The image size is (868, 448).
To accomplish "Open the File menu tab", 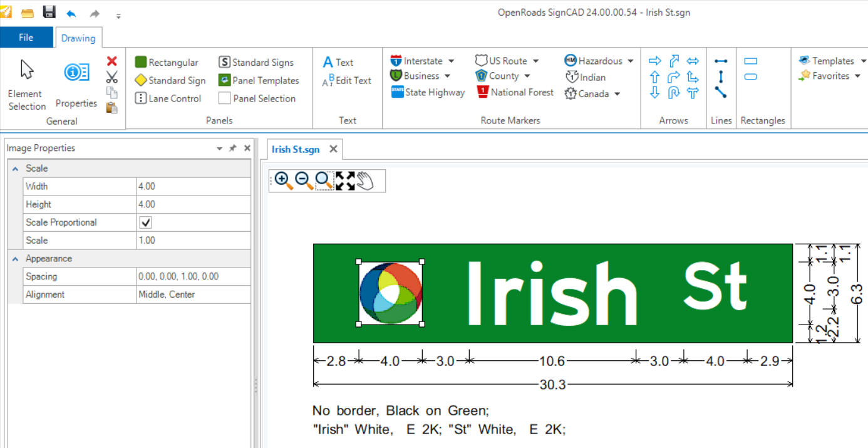I will pos(26,38).
